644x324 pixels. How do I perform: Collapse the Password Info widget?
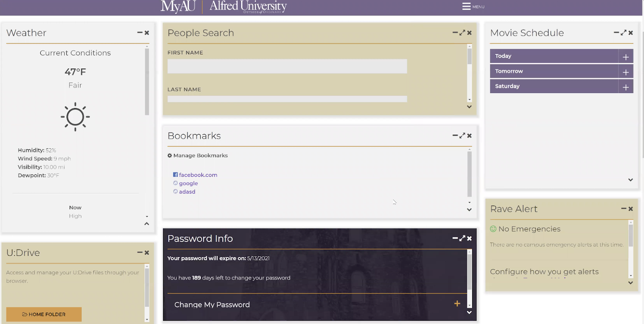(455, 239)
